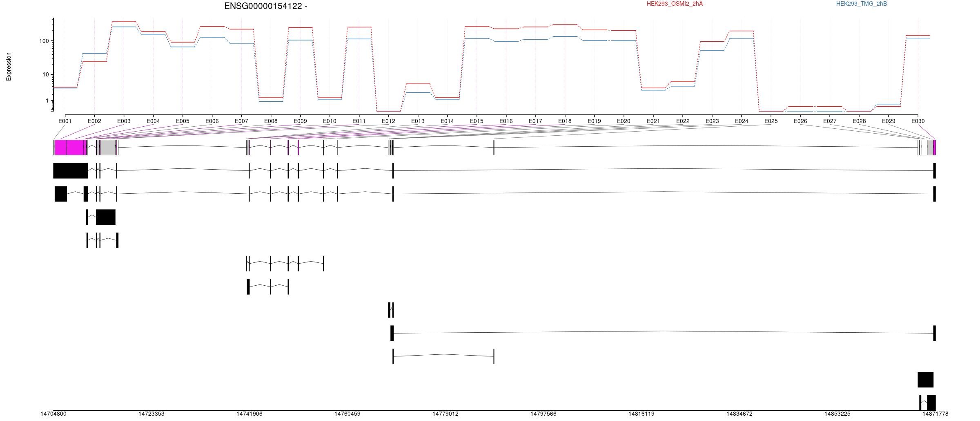Viewport: 980px width, 421px height.
Task: Select exon label E029
Action: [x=889, y=121]
